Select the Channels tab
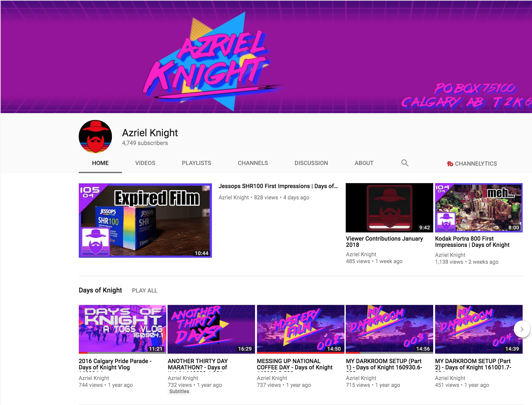532x405 pixels. [x=253, y=163]
